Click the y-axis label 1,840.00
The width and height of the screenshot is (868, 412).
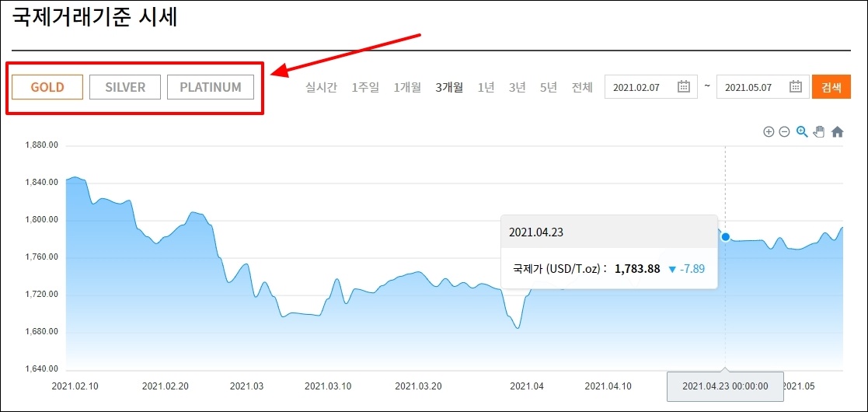(42, 183)
